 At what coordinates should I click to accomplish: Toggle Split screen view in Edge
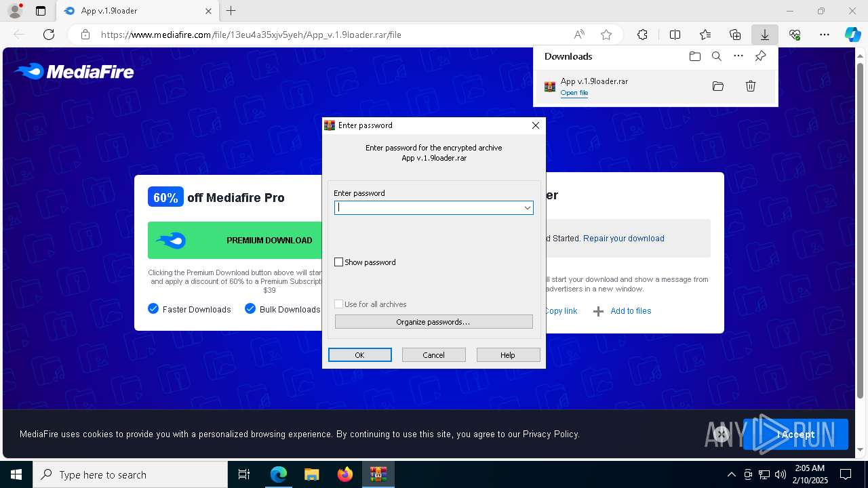675,35
